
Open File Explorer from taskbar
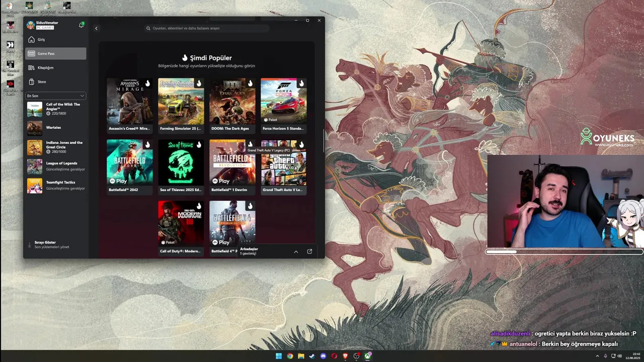click(x=301, y=356)
